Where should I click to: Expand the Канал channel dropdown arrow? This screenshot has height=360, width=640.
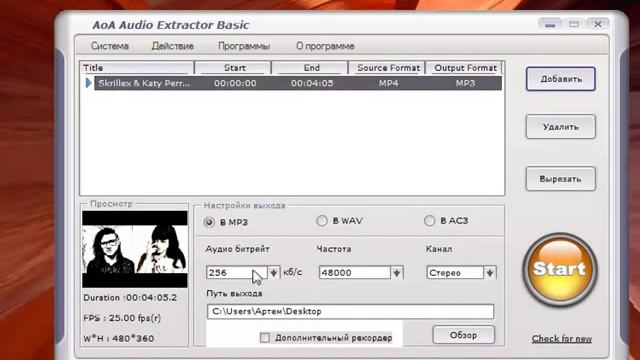tap(490, 273)
